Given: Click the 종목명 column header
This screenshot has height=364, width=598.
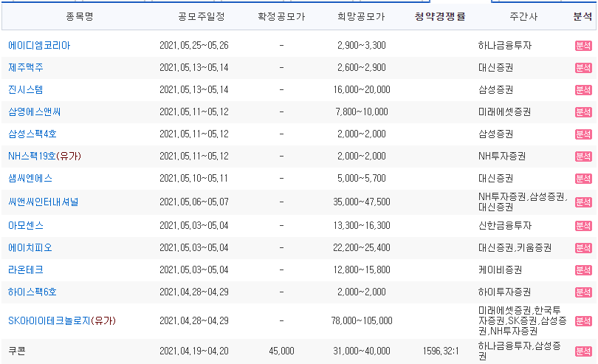Looking at the screenshot, I should [80, 16].
